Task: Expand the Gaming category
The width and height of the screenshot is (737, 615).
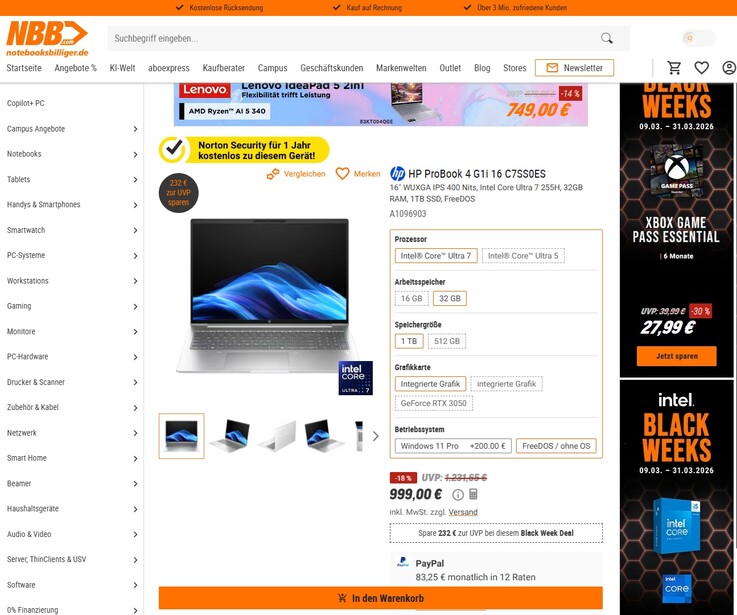Action: pos(135,307)
